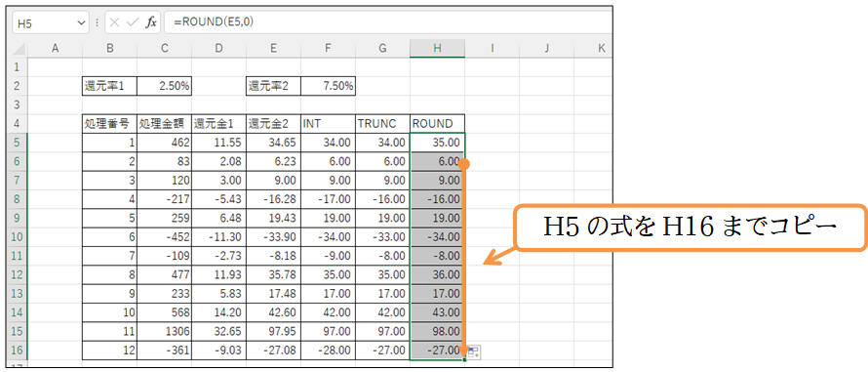Viewport: 868px width, 372px height.
Task: Select cell with value 17.48
Action: (273, 293)
